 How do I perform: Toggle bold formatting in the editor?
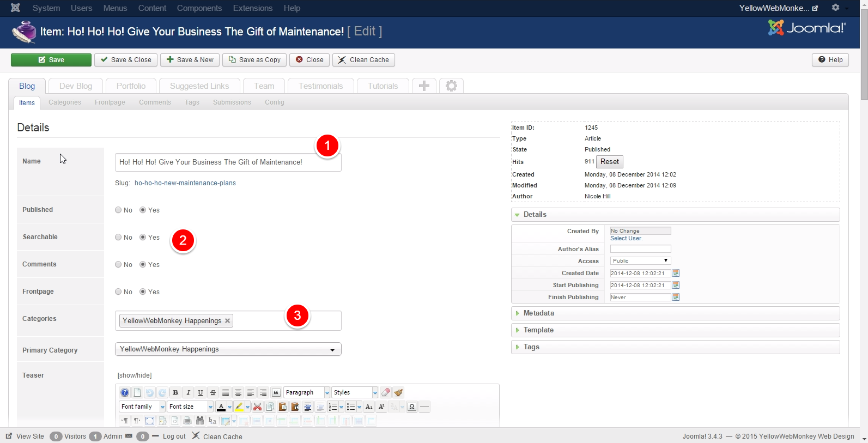175,392
